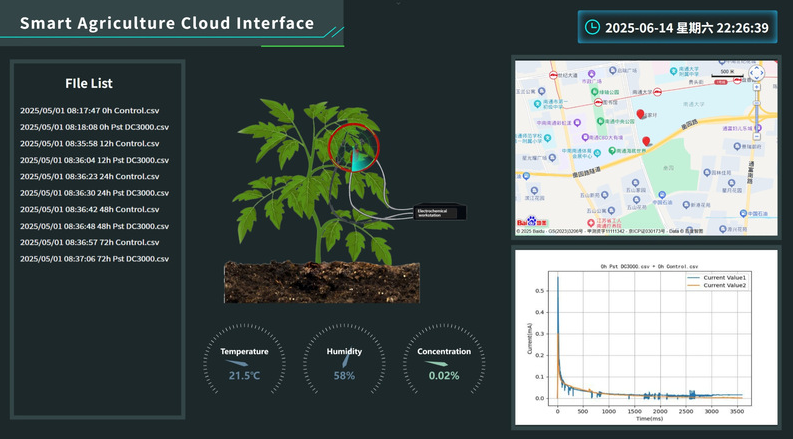Click the map pan compass control
The height and width of the screenshot is (439, 793).
pyautogui.click(x=757, y=73)
